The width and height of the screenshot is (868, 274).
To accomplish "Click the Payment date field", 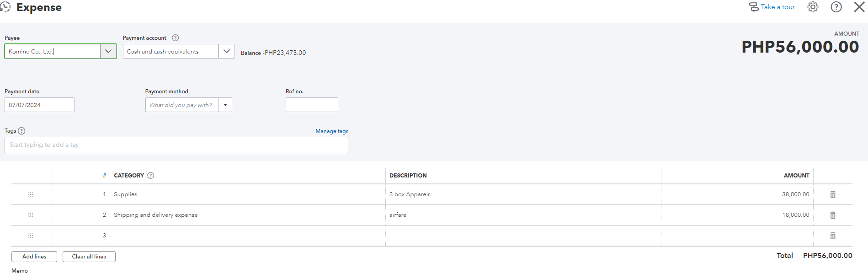I will tap(39, 105).
